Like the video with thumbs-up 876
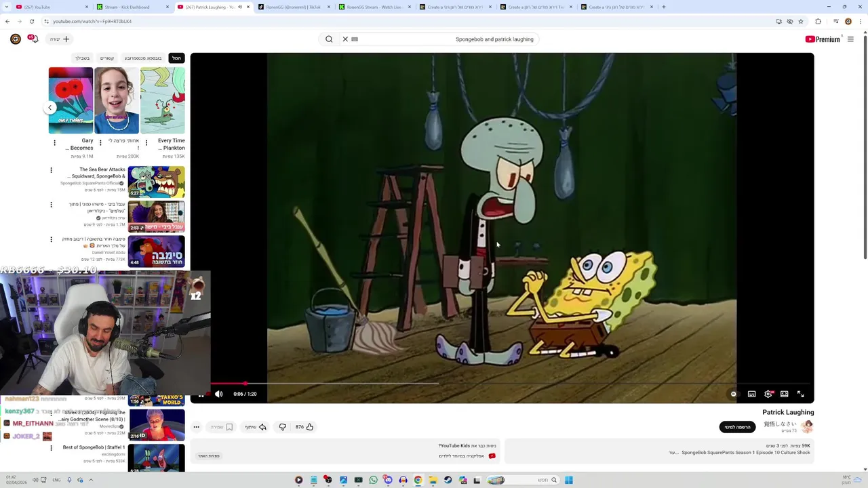The image size is (868, 488). (x=304, y=427)
